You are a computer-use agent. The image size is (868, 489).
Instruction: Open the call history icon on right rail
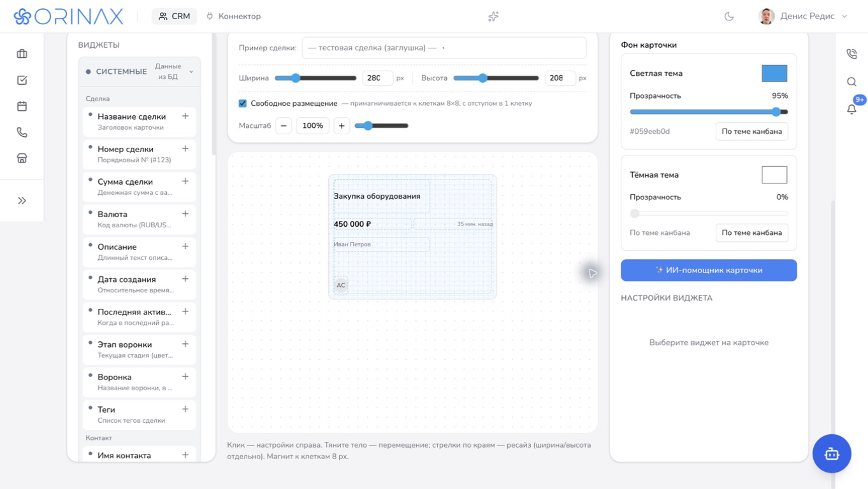coord(851,54)
